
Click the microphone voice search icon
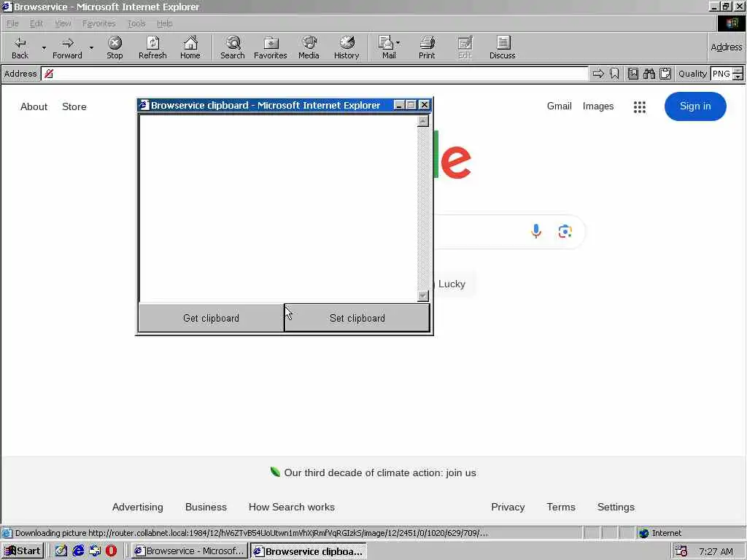536,231
